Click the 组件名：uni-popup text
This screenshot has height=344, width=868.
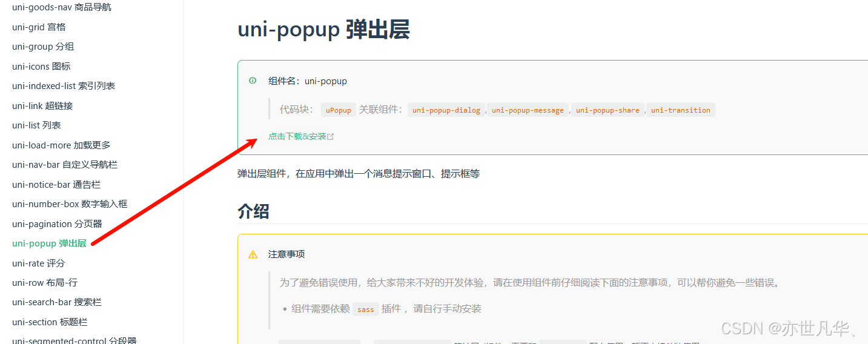point(308,81)
